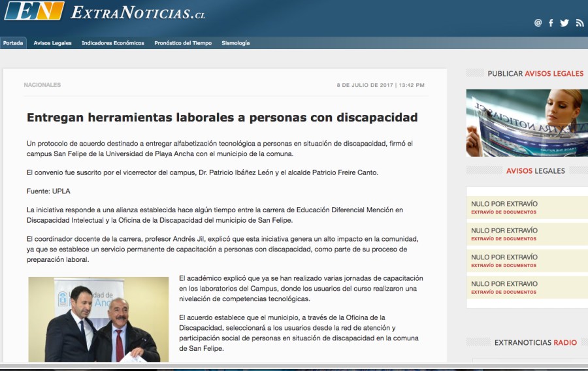
Task: Click the newspaper advertisement banner image
Action: pos(526,123)
